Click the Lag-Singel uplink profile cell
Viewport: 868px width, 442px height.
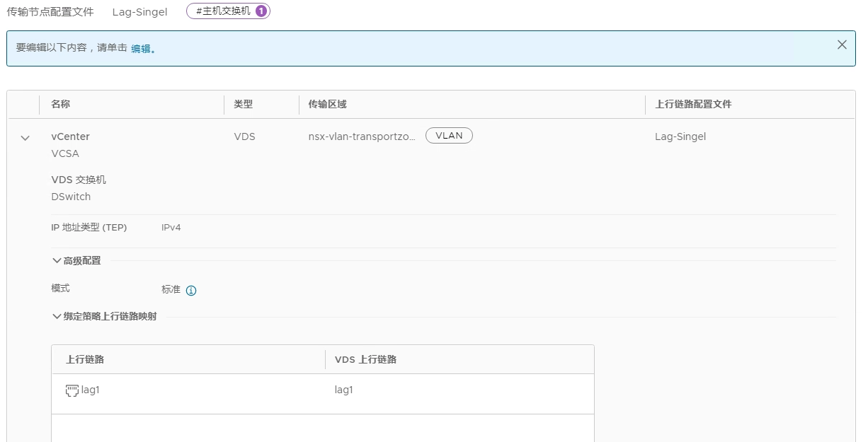pyautogui.click(x=680, y=137)
